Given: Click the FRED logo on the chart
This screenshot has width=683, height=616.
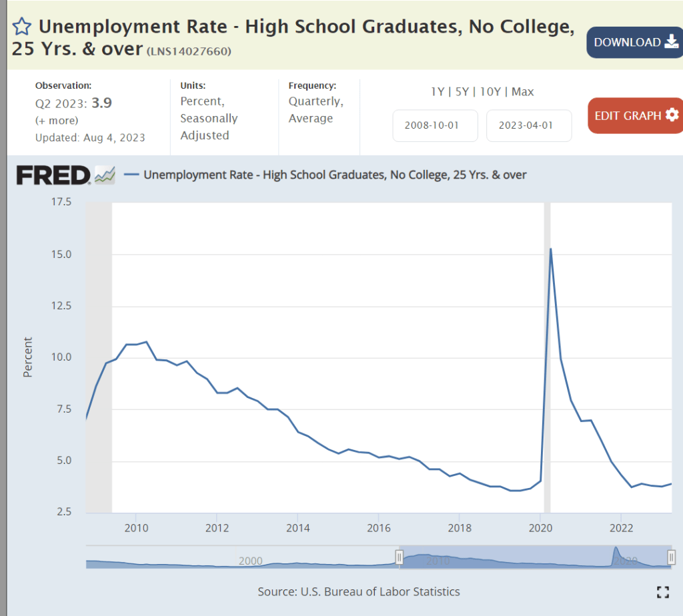Looking at the screenshot, I should 53,175.
